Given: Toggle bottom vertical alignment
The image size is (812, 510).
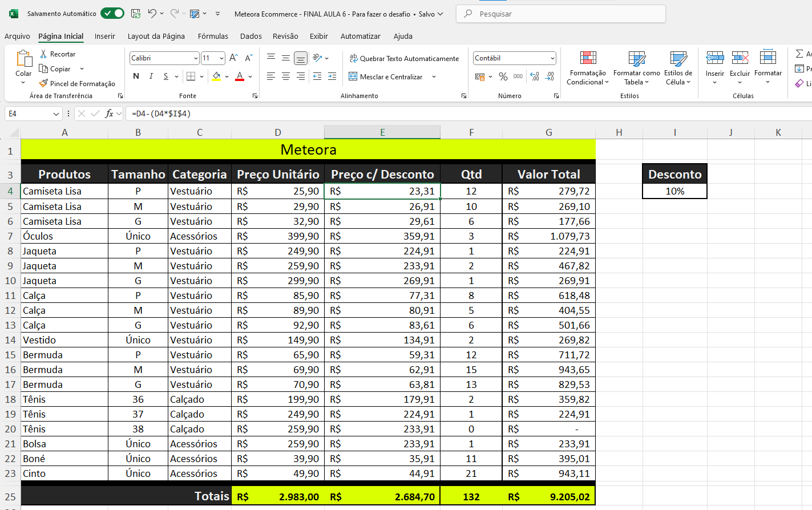Looking at the screenshot, I should (x=301, y=58).
